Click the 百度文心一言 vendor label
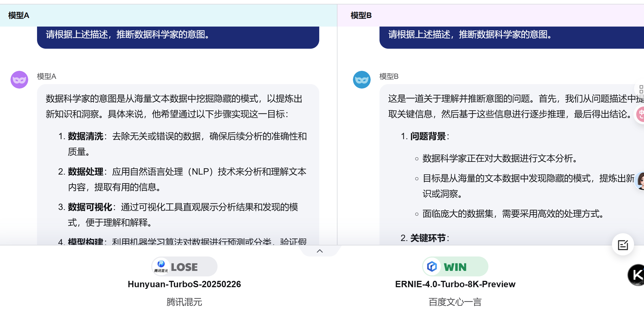Viewport: 644px width, 311px height. click(455, 302)
